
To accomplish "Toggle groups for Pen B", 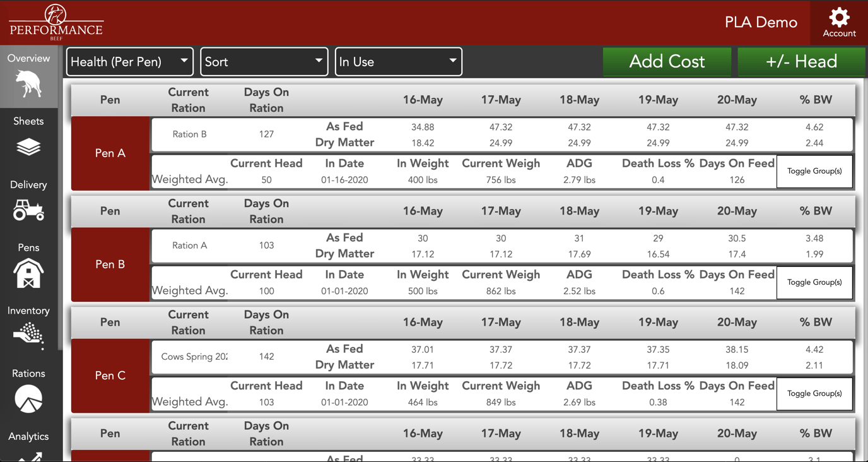I will [x=814, y=283].
